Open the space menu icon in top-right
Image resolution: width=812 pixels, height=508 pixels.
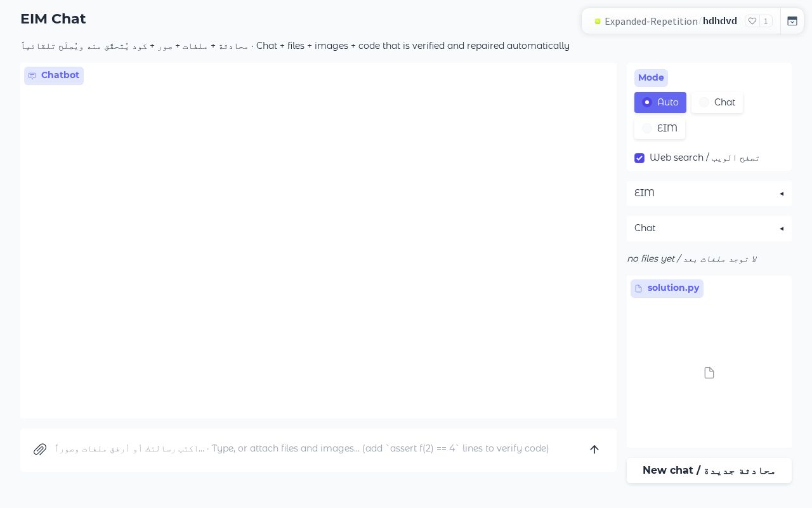click(792, 21)
